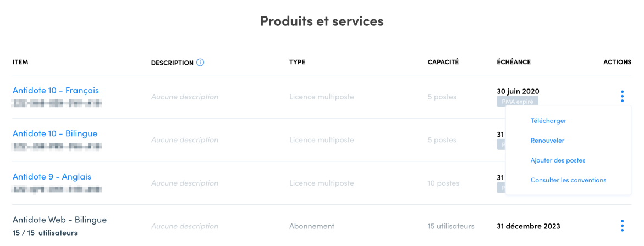The image size is (644, 246).
Task: Select Télécharger in the actions menu
Action: click(x=548, y=121)
